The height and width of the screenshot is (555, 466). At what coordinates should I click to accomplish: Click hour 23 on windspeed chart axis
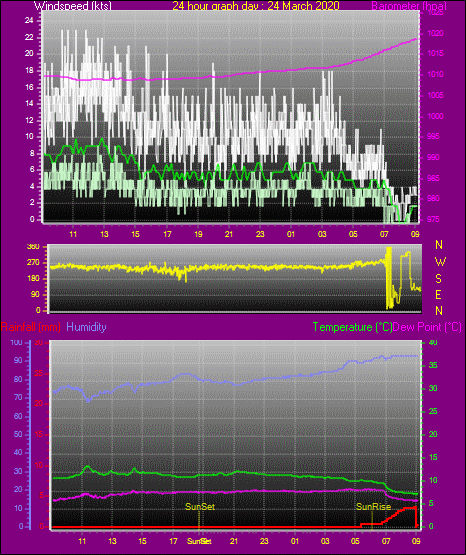[260, 234]
